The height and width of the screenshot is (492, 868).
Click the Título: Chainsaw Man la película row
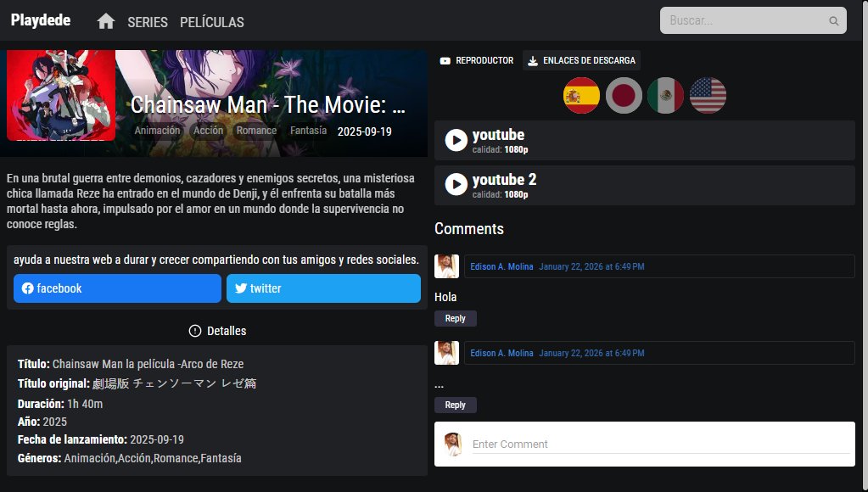click(x=131, y=364)
